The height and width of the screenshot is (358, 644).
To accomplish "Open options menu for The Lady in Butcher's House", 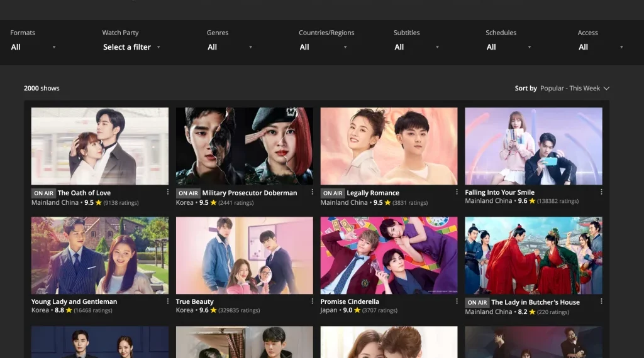I will click(601, 301).
